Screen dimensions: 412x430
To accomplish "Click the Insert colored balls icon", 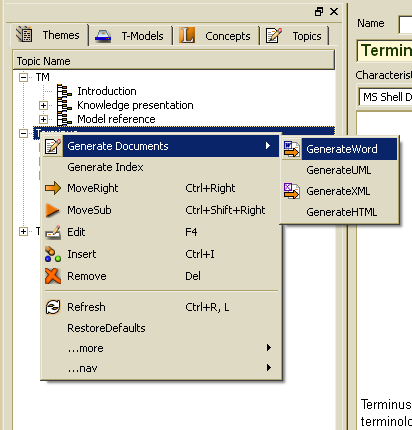I will (x=53, y=254).
